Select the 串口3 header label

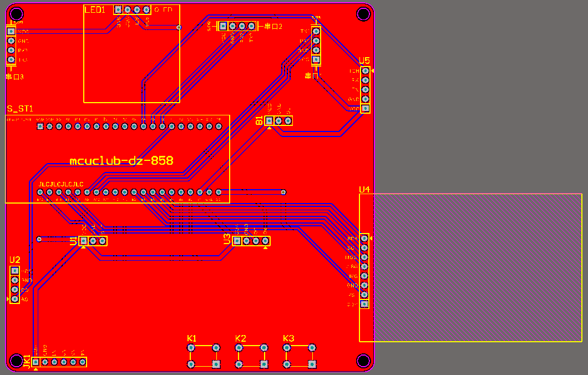pyautogui.click(x=14, y=77)
